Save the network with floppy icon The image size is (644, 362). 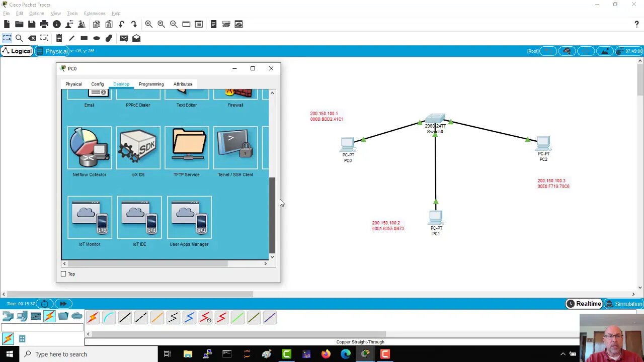coord(32,24)
